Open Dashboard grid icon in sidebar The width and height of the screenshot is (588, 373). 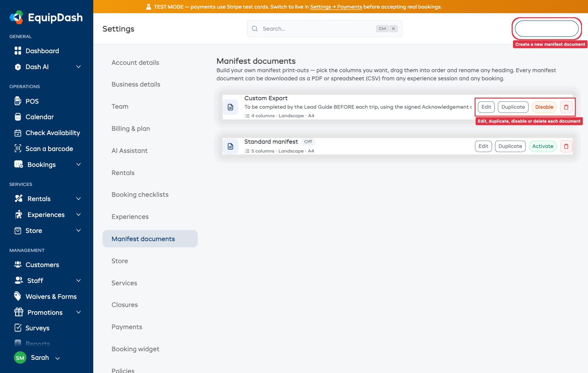pyautogui.click(x=18, y=51)
